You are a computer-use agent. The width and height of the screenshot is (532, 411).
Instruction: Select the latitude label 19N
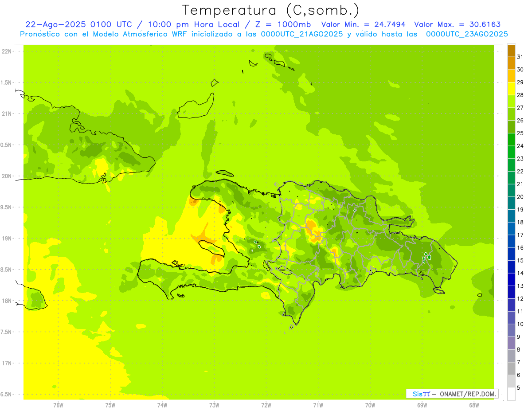7,239
